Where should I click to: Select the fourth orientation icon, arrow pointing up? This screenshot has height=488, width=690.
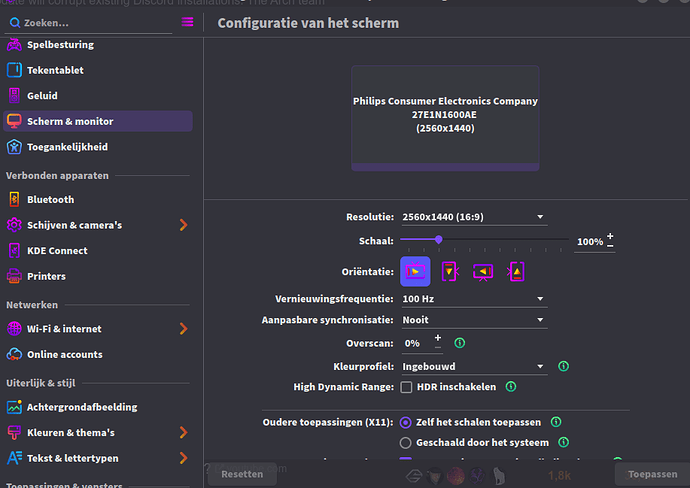tap(516, 272)
